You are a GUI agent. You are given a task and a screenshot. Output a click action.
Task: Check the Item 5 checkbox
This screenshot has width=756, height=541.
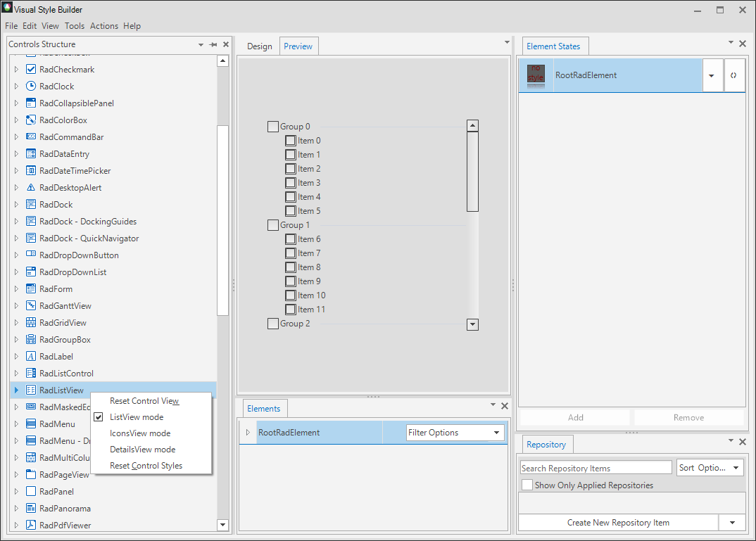coord(290,210)
